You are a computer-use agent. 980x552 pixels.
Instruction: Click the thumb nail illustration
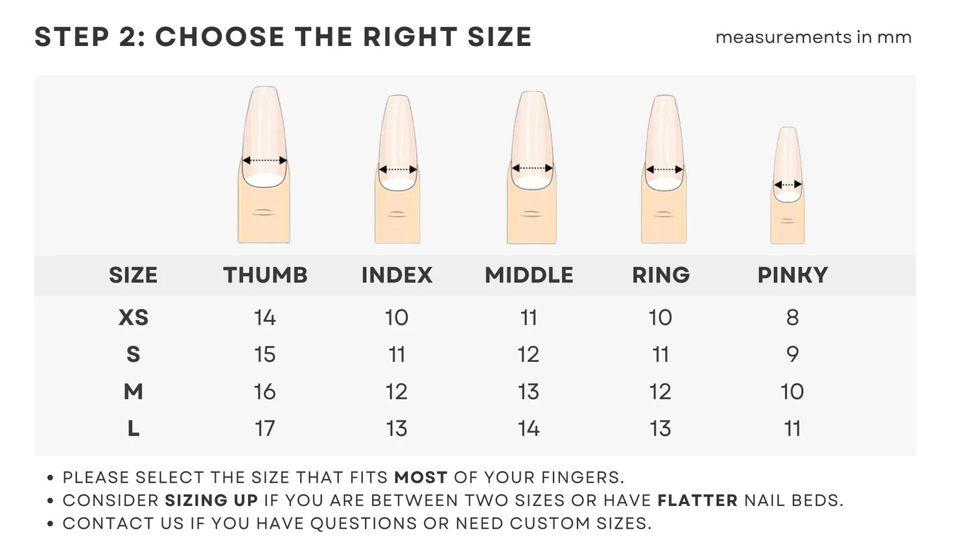[264, 165]
